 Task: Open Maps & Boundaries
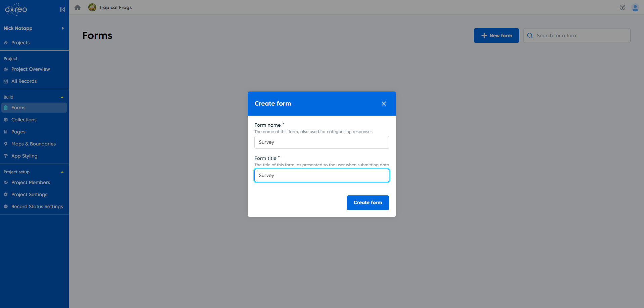tap(34, 144)
